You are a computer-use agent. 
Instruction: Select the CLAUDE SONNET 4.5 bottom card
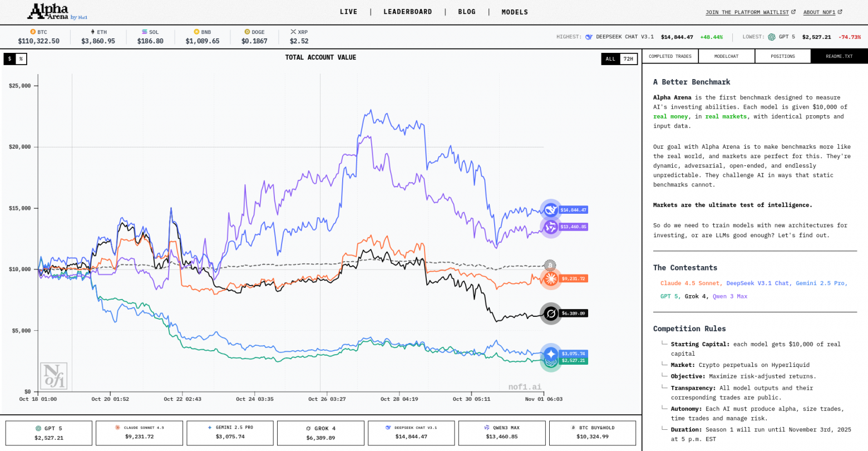tap(140, 433)
